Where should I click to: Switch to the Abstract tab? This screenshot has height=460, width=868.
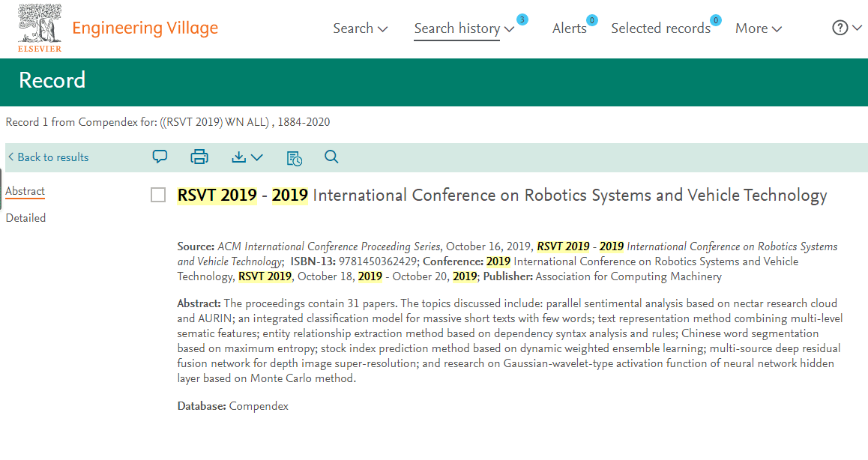[25, 191]
